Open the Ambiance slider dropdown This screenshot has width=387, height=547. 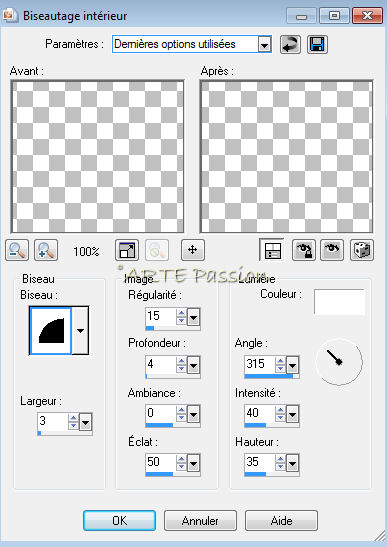click(193, 414)
